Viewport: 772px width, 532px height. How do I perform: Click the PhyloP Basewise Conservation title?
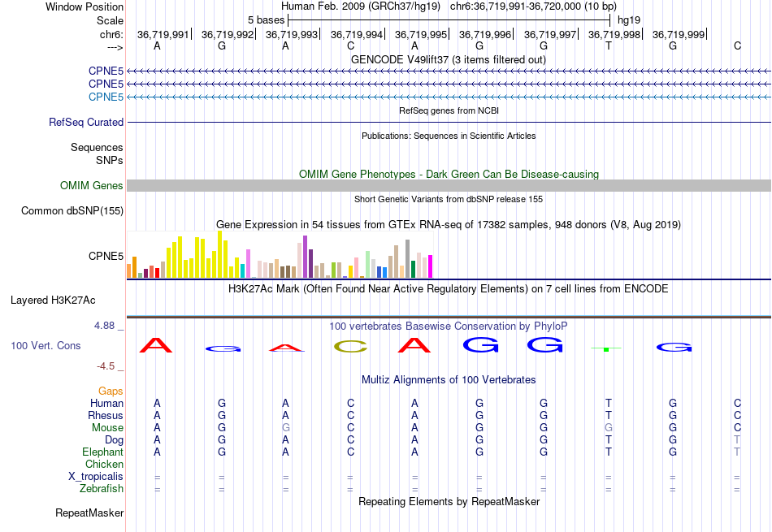click(x=449, y=326)
